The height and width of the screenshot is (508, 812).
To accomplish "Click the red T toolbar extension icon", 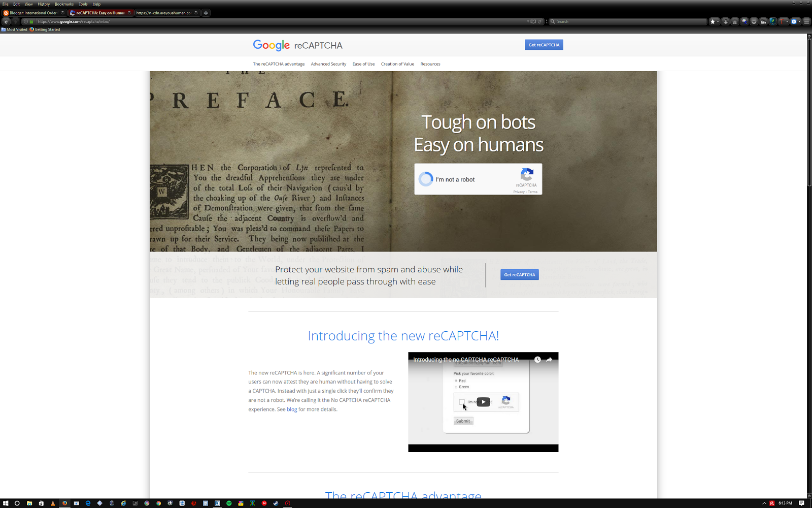I will [x=782, y=21].
